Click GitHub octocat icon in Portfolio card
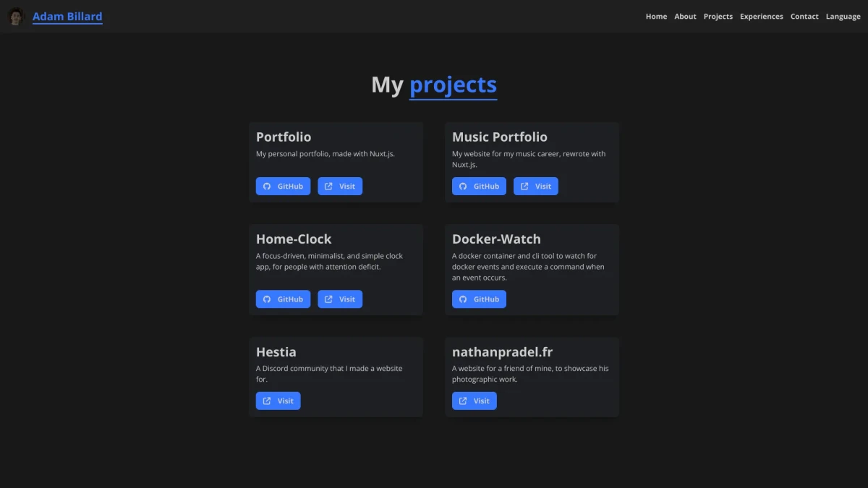The width and height of the screenshot is (868, 488). click(267, 187)
